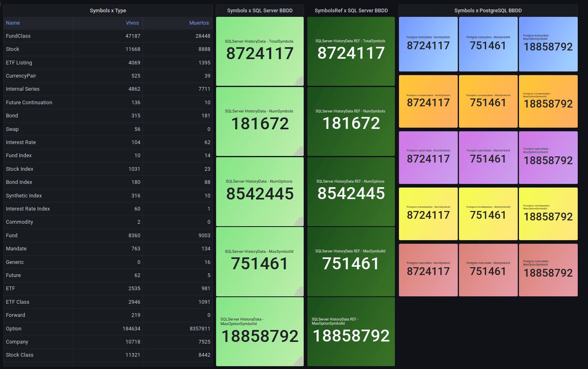The image size is (588, 369).
Task: Select the SQLServer HistoryData REF TotalSymbols dark green stat
Action: coord(351,51)
